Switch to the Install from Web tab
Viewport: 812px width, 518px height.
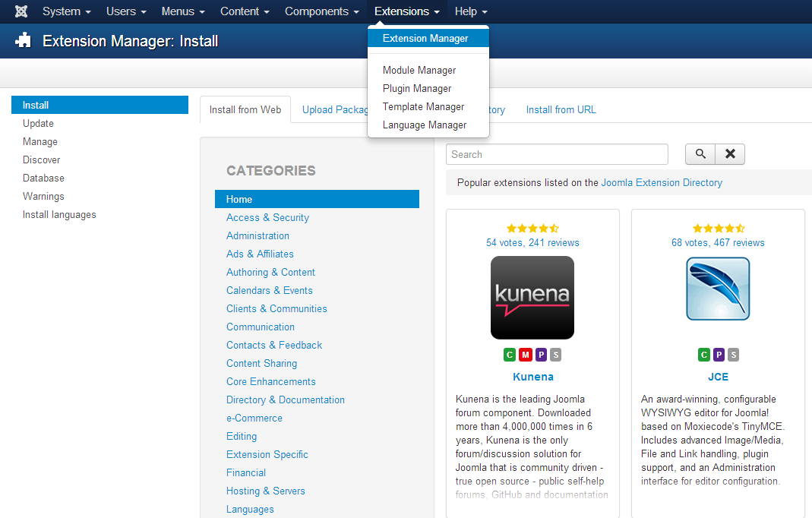pyautogui.click(x=245, y=110)
